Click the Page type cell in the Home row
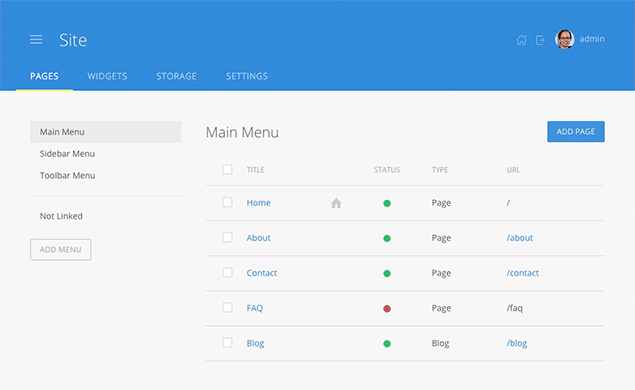This screenshot has height=390, width=635. point(441,202)
